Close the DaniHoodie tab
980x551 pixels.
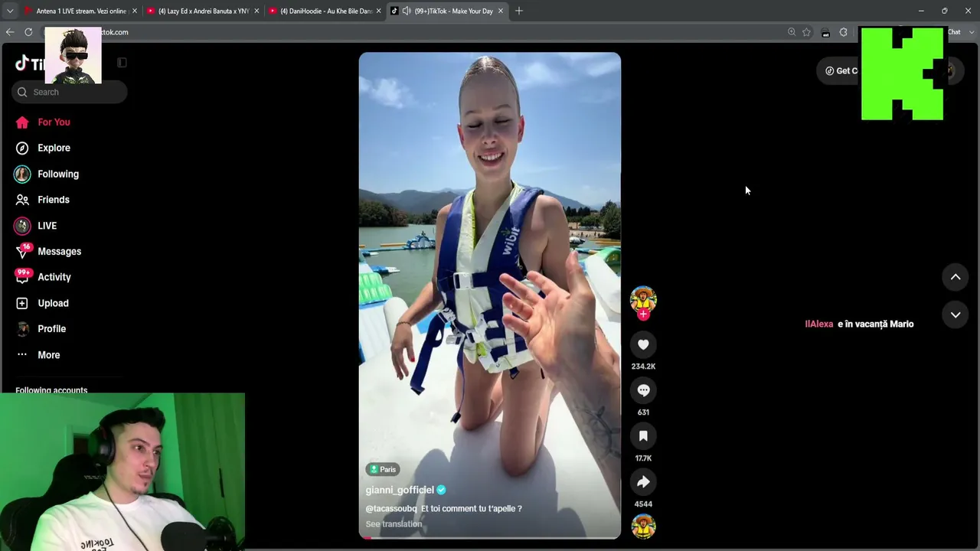pyautogui.click(x=378, y=11)
